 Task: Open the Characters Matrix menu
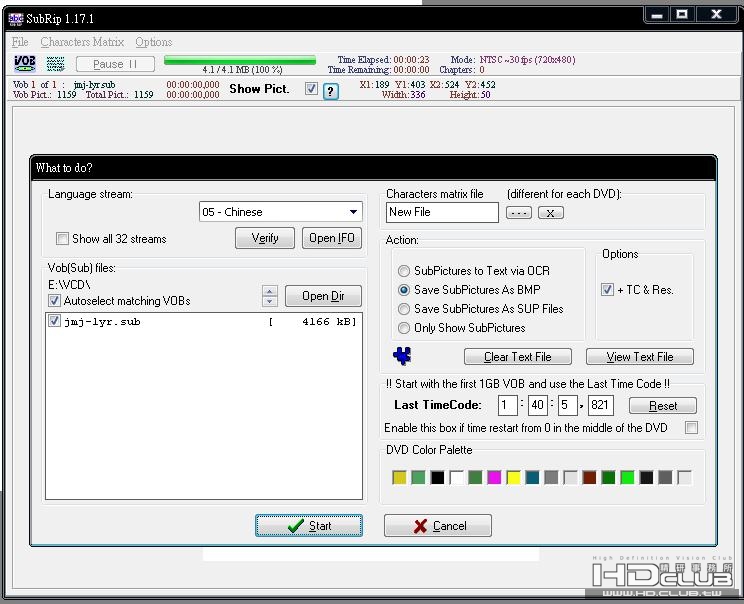coord(82,42)
